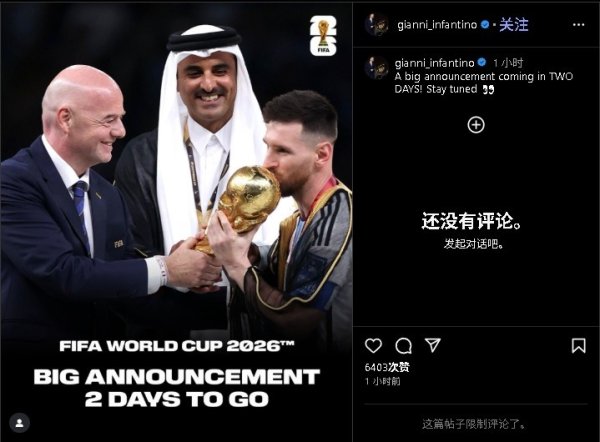This screenshot has width=600, height=442.
Task: Open comments using the speech bubble icon
Action: tap(403, 346)
